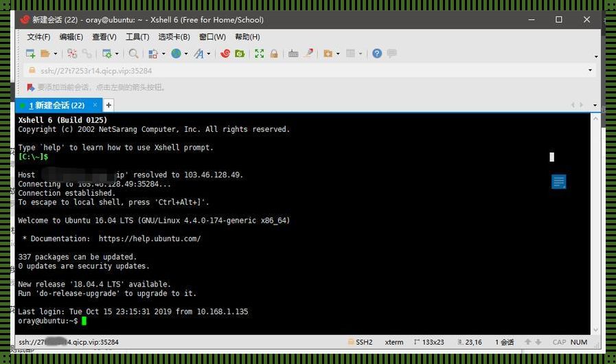Click the red flag add-session arrow icon
Viewport: 616px width, 364px height.
point(31,87)
